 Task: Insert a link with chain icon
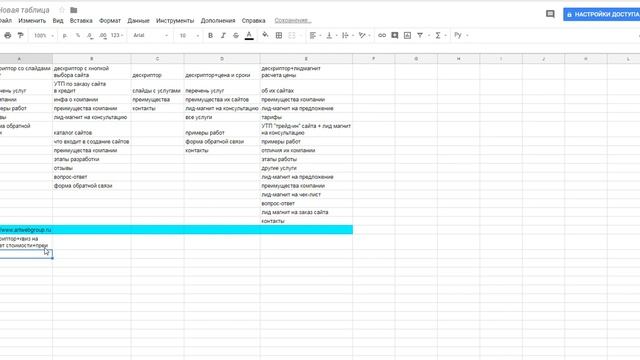(x=382, y=36)
